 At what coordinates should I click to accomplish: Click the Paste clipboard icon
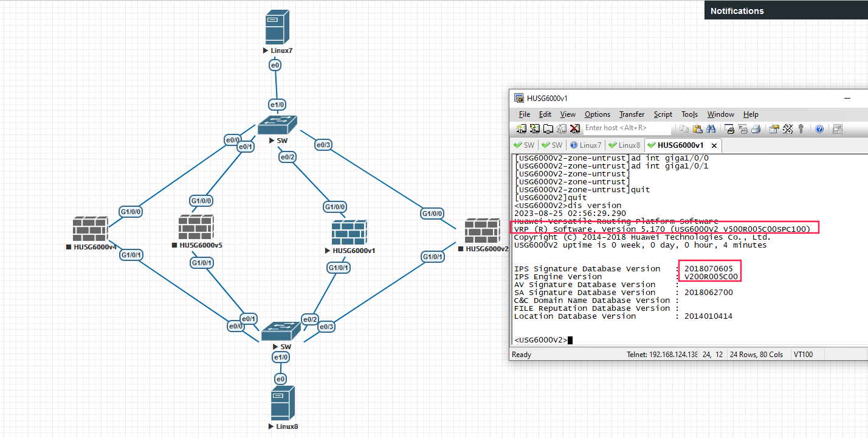point(697,128)
